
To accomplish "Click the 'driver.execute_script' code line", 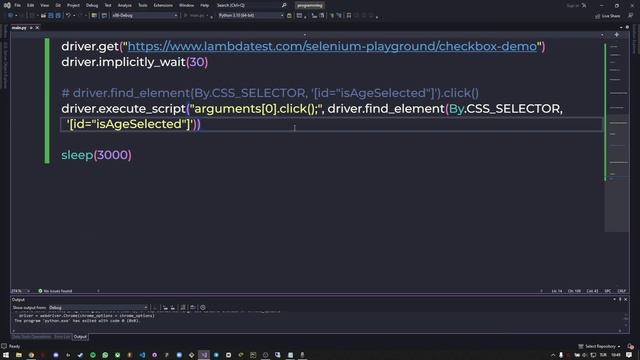I will click(x=312, y=109).
